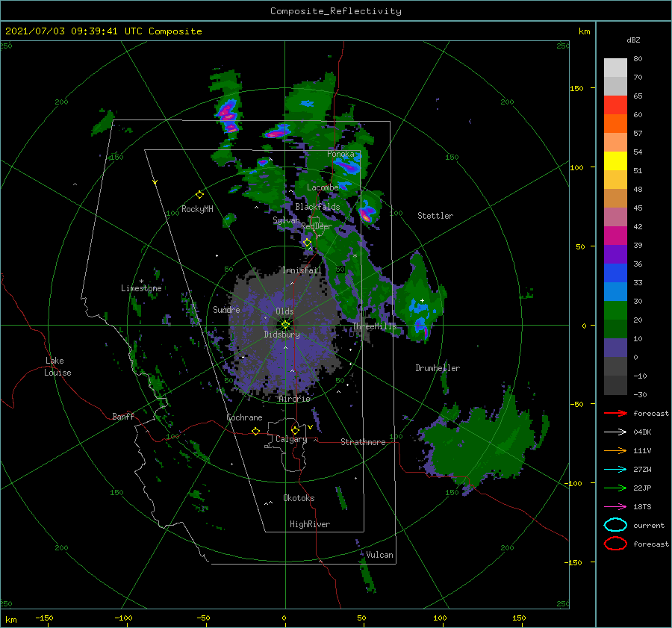The height and width of the screenshot is (628, 672).
Task: Select the magenta 18TS arrow legend icon
Action: (615, 507)
